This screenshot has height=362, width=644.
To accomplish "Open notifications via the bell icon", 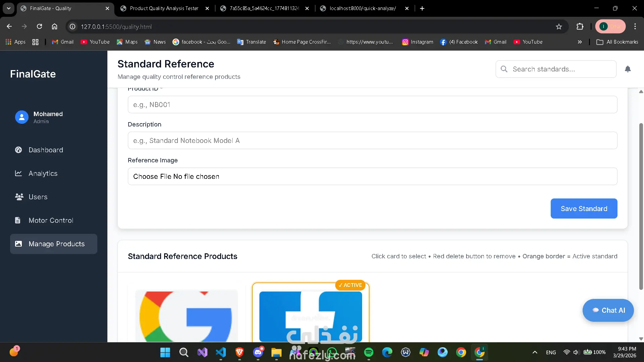I will (628, 69).
